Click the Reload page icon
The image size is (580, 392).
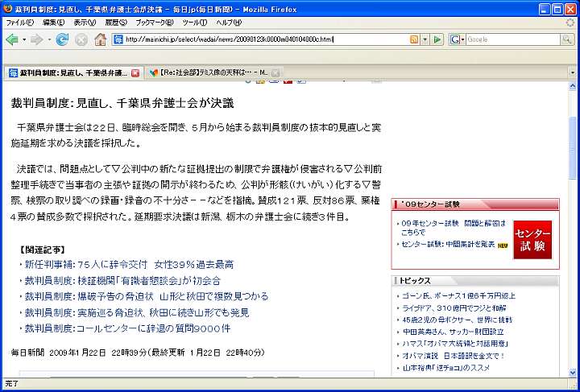point(62,39)
